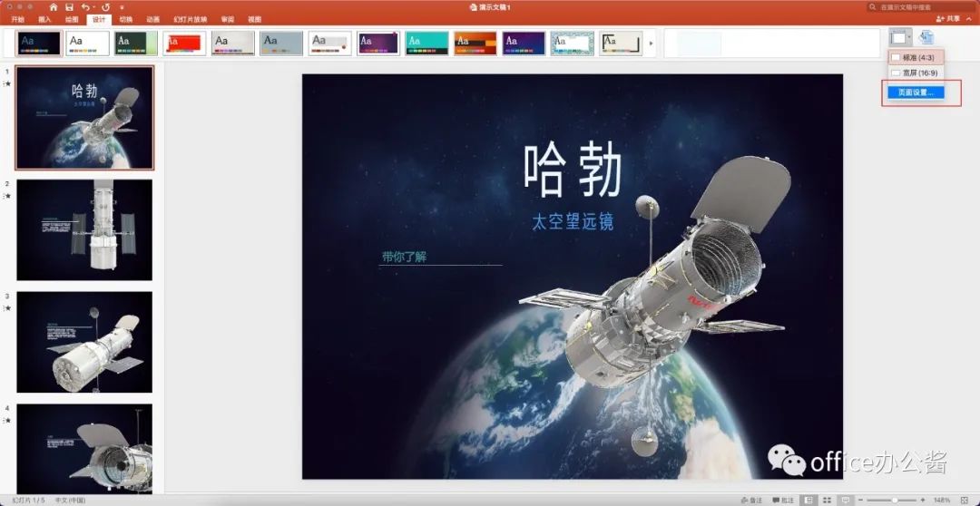Click the 带你了解 text on the slide
980x506 pixels.
(405, 257)
